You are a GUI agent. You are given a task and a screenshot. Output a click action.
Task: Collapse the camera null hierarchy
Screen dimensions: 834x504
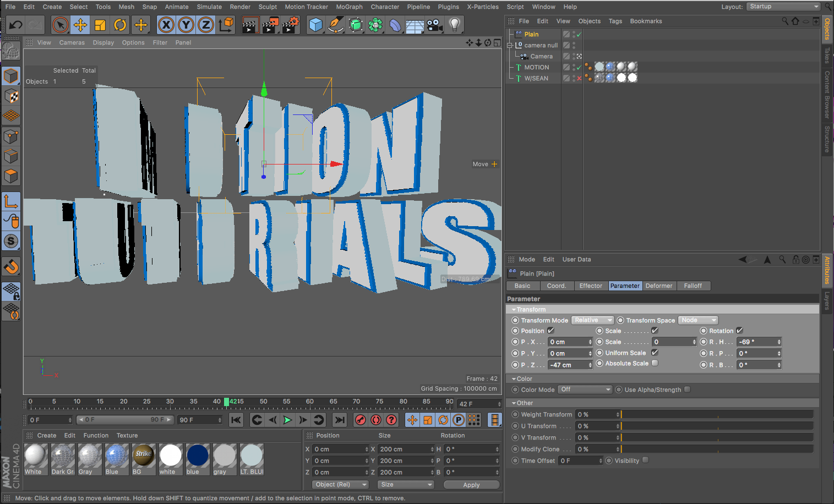509,45
